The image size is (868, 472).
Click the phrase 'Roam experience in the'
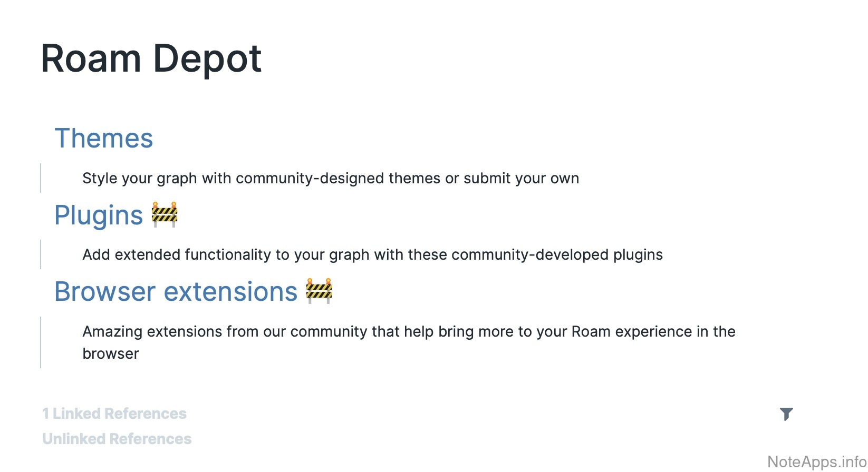[653, 332]
